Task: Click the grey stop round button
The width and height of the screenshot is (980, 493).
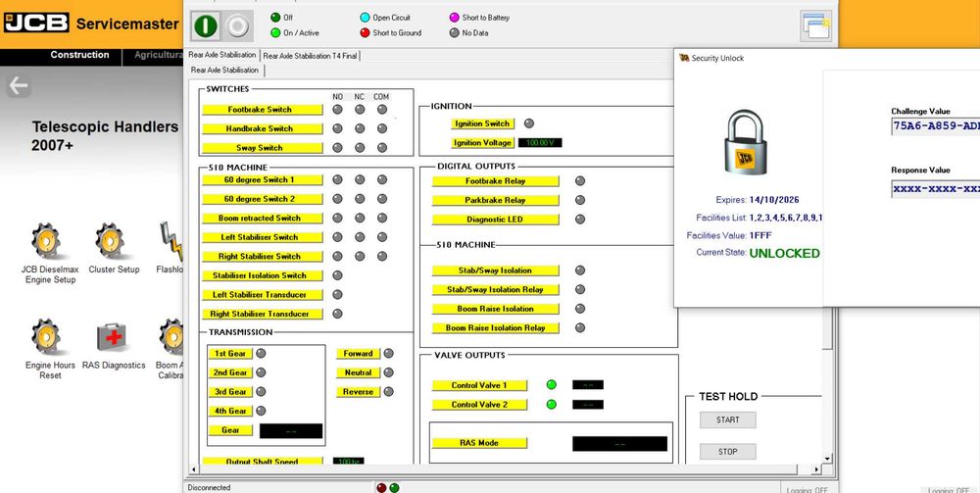Action: point(237,25)
